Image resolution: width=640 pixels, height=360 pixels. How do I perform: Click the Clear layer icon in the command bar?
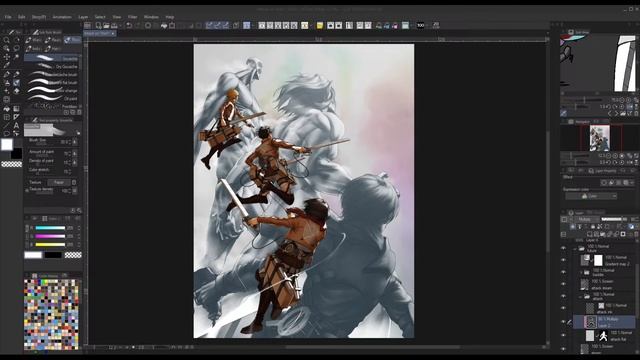coord(148,25)
